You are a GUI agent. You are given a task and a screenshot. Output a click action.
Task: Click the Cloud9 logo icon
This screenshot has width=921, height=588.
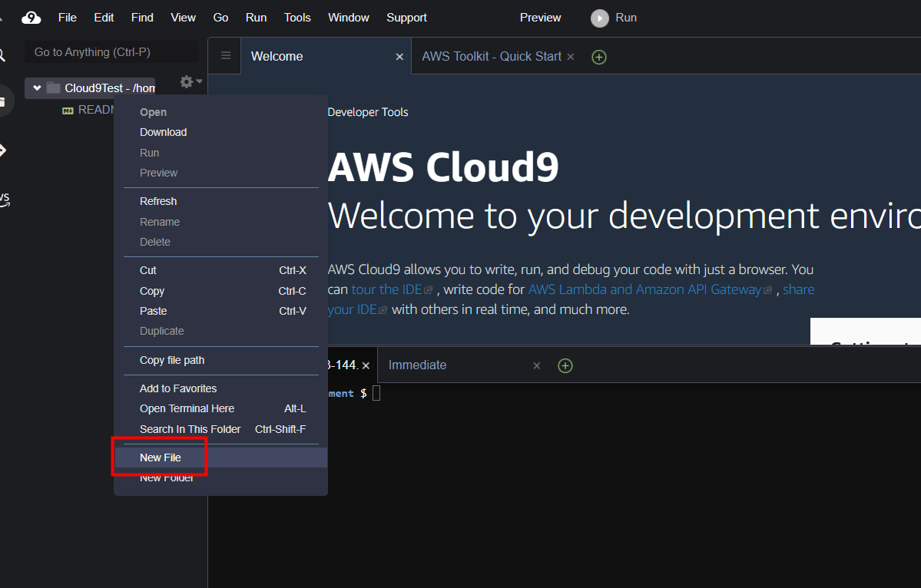31,18
